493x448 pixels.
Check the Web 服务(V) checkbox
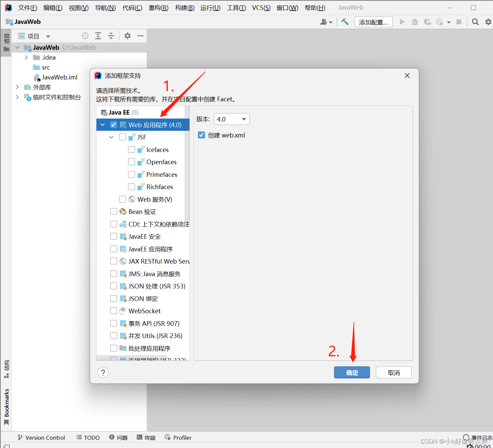tap(123, 199)
